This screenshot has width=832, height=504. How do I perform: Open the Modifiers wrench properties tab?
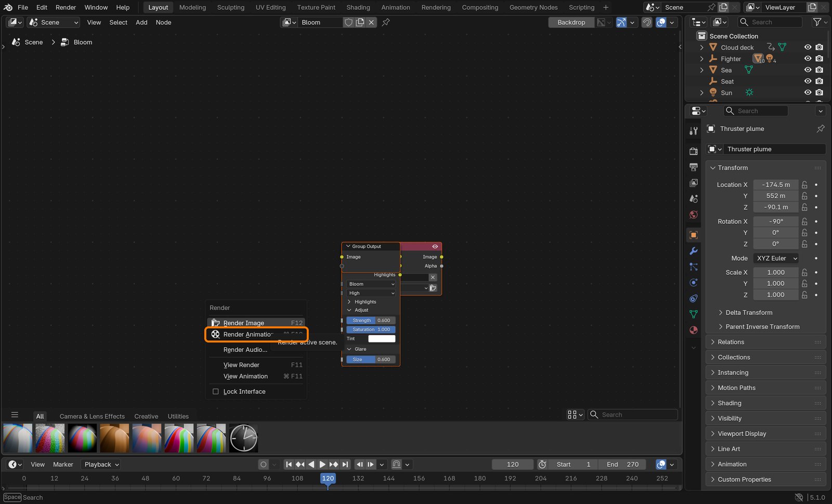(693, 251)
